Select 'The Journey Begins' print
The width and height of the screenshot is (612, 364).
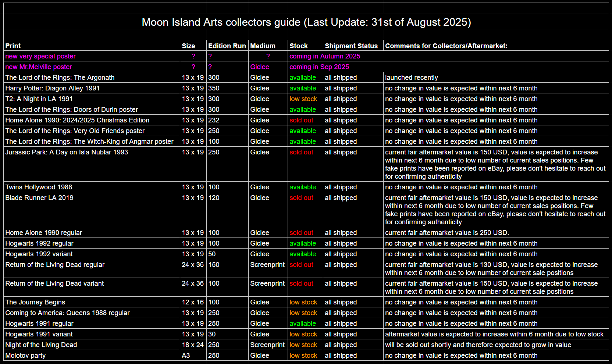point(35,302)
